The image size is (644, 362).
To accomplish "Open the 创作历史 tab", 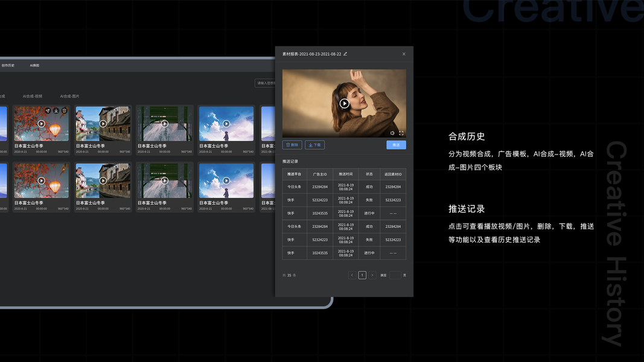I will point(8,65).
